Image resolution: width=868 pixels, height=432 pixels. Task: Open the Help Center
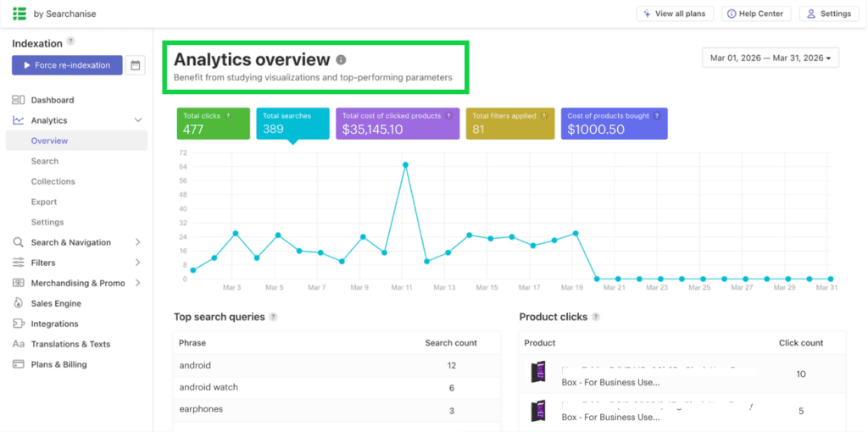[x=756, y=14]
